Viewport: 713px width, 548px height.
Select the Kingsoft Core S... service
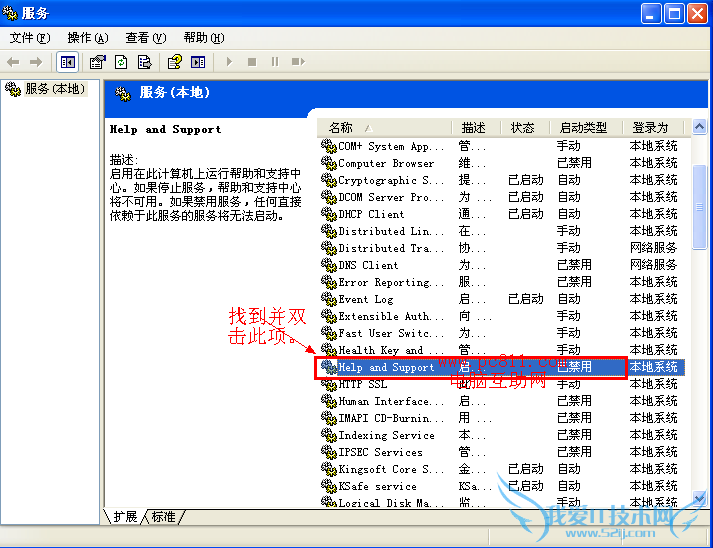click(x=391, y=469)
